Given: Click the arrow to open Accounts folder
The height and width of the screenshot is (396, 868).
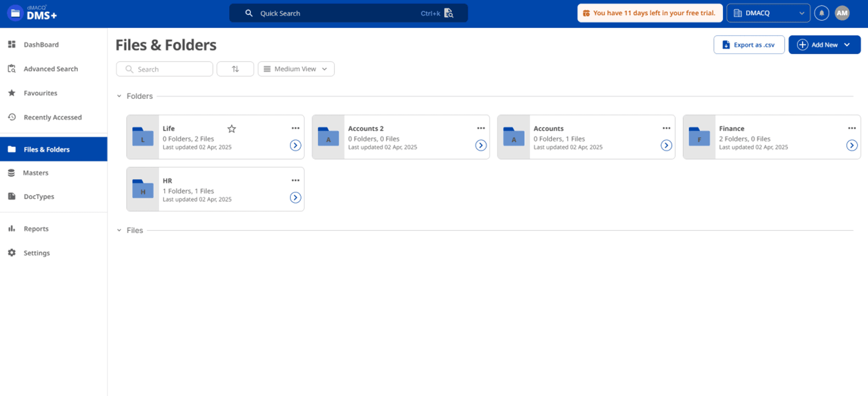Looking at the screenshot, I should coord(667,145).
